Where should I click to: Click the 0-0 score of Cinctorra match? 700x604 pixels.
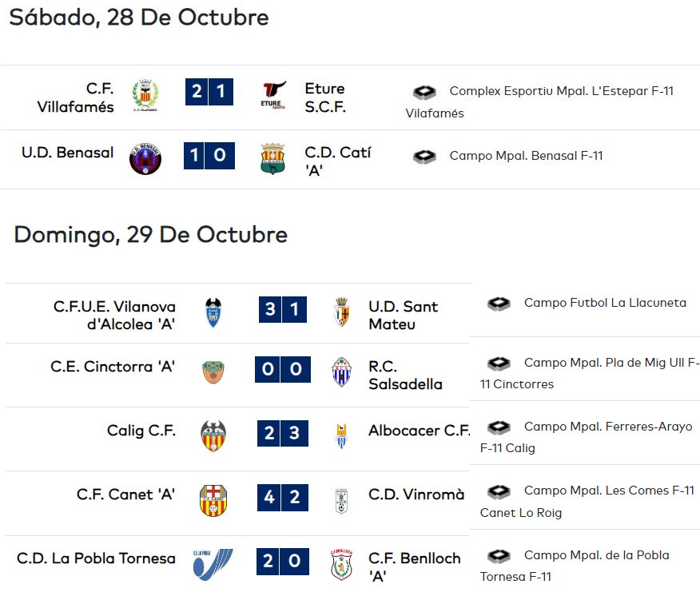pyautogui.click(x=283, y=369)
